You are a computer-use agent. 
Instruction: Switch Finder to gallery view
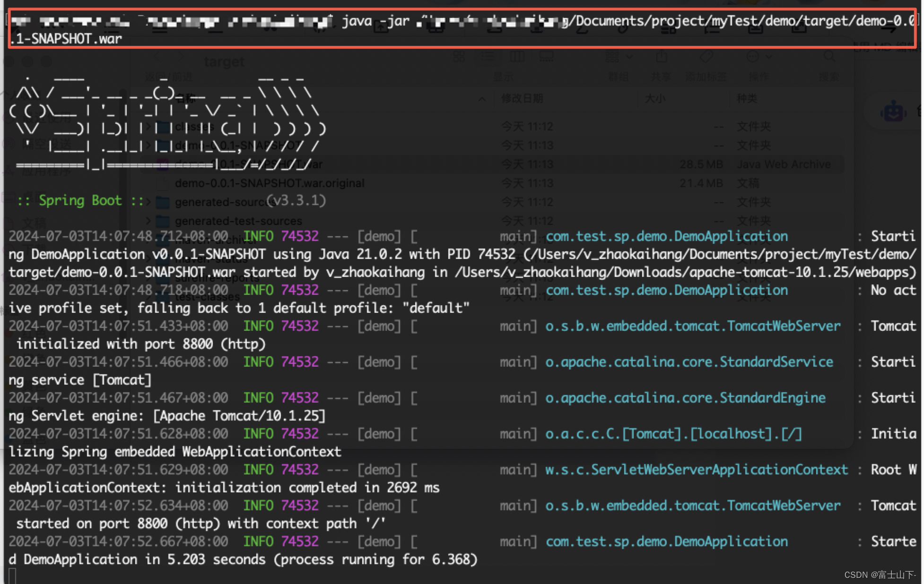[x=546, y=57]
